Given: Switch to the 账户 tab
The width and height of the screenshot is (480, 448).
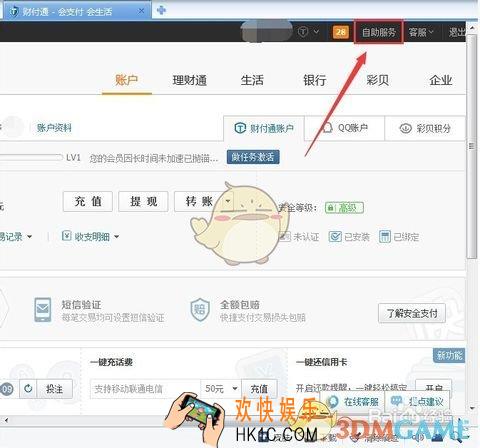Looking at the screenshot, I should (x=126, y=80).
